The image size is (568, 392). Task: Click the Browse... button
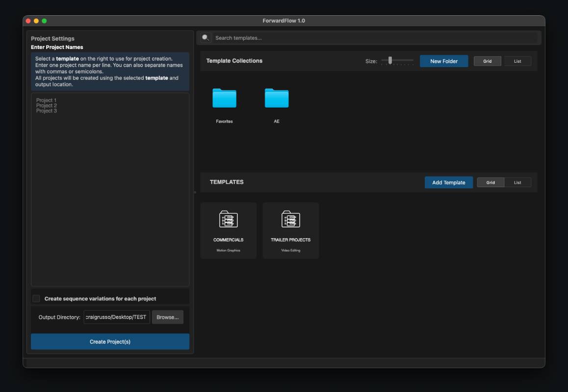click(x=167, y=317)
